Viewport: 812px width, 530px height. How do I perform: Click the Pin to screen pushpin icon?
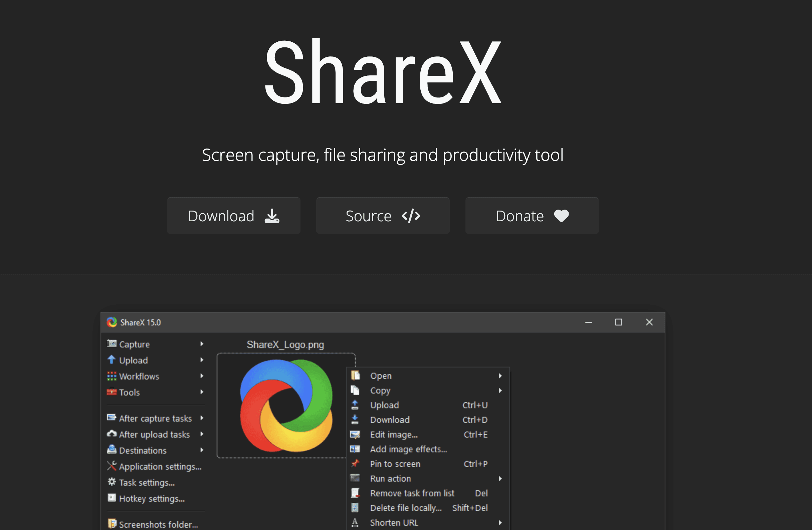355,464
